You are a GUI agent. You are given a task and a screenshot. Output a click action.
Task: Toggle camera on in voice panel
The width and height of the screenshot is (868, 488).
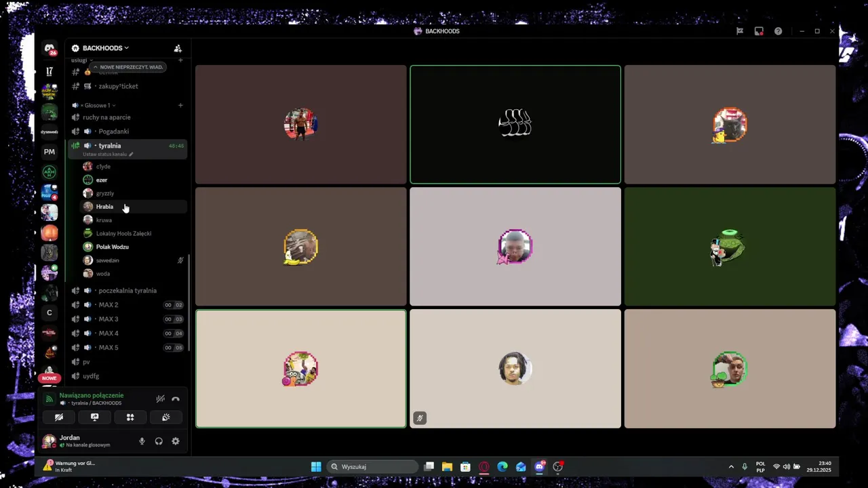(59, 418)
